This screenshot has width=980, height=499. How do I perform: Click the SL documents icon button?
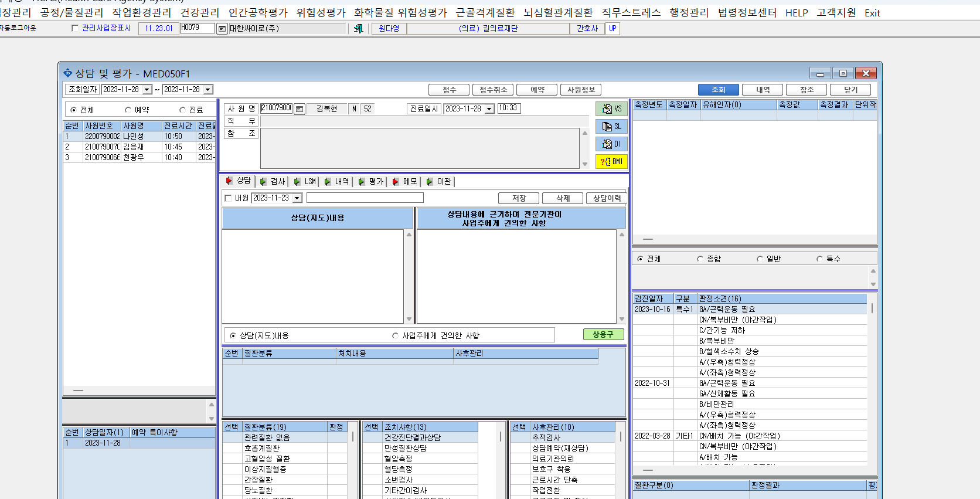(x=611, y=127)
